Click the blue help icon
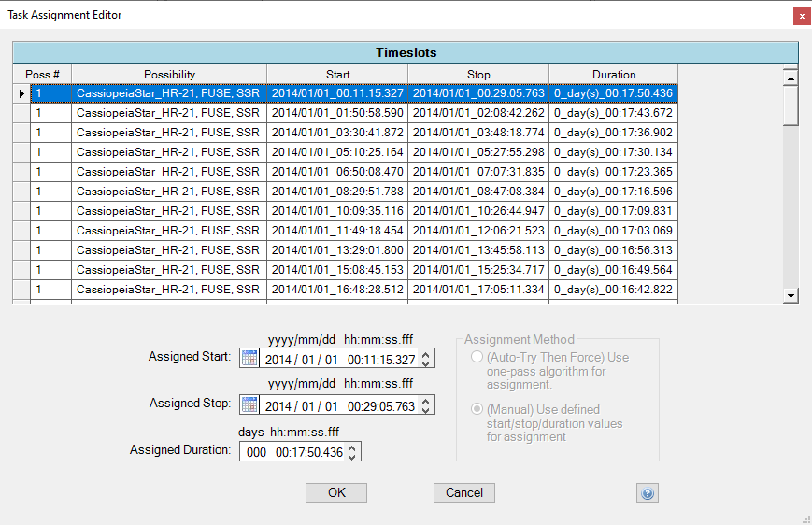Image resolution: width=812 pixels, height=525 pixels. 647,493
